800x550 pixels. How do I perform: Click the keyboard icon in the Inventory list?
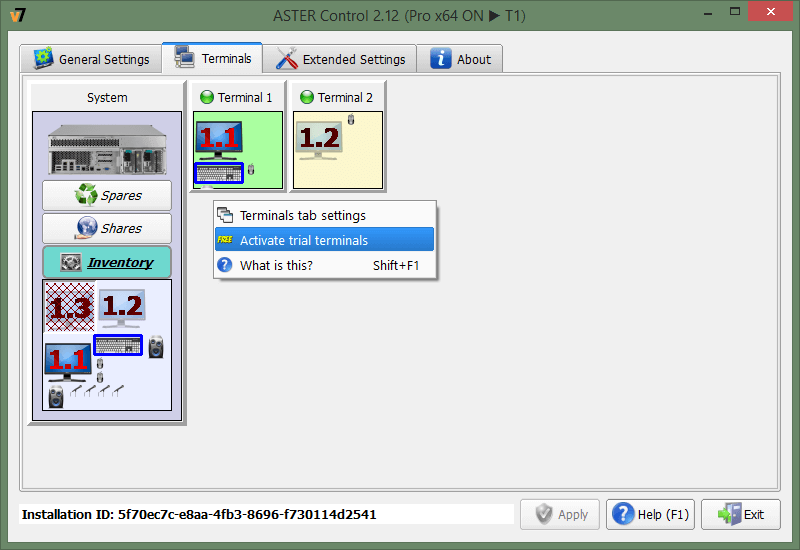[118, 346]
